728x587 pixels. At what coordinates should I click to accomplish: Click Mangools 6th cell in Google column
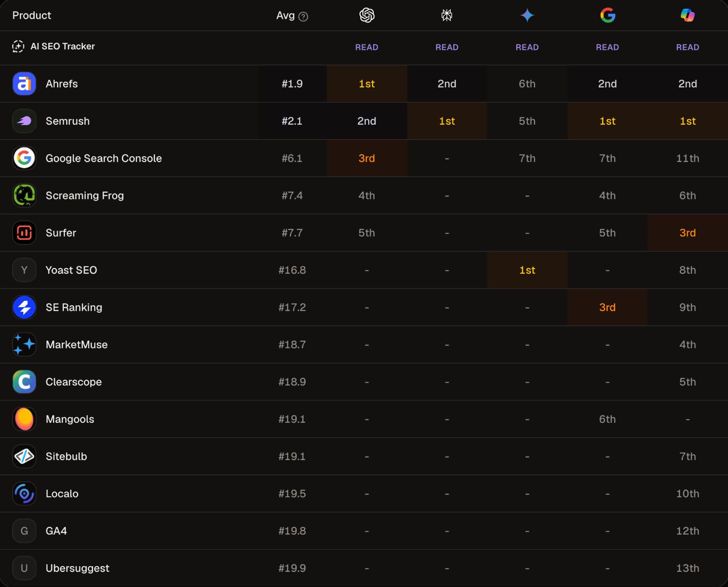(x=607, y=419)
